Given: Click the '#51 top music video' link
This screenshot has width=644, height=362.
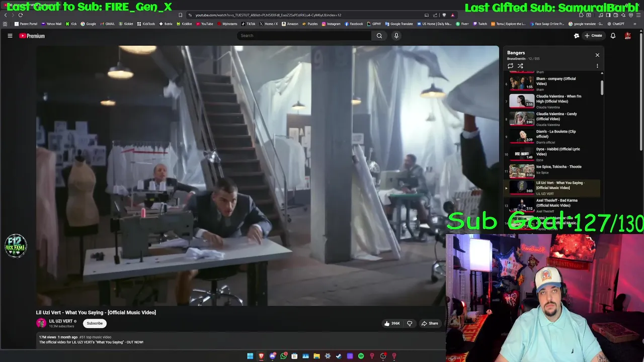Looking at the screenshot, I should click(x=96, y=337).
